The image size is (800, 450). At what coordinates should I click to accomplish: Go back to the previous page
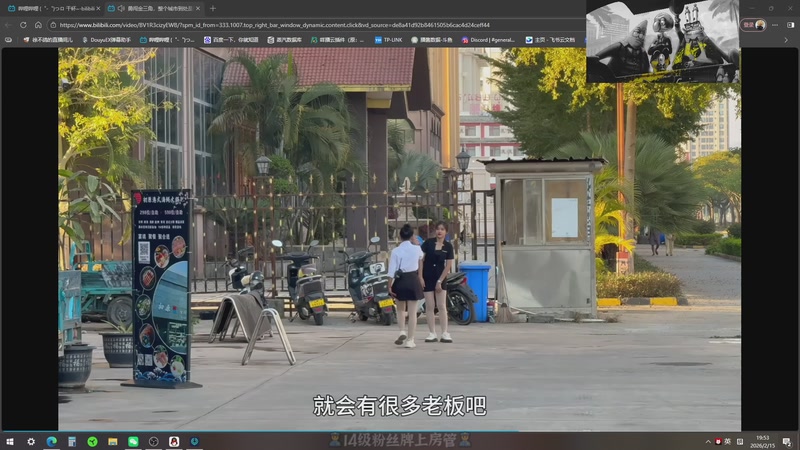click(x=8, y=24)
